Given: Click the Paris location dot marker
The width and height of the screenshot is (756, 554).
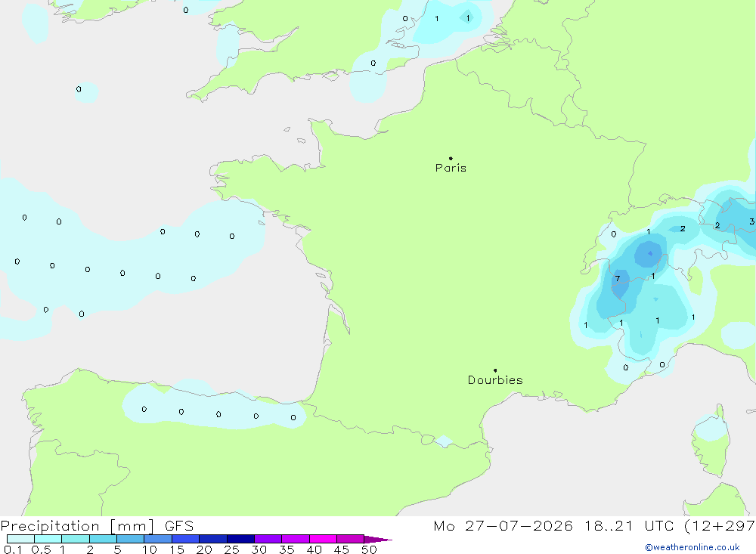Looking at the screenshot, I should pyautogui.click(x=451, y=158).
